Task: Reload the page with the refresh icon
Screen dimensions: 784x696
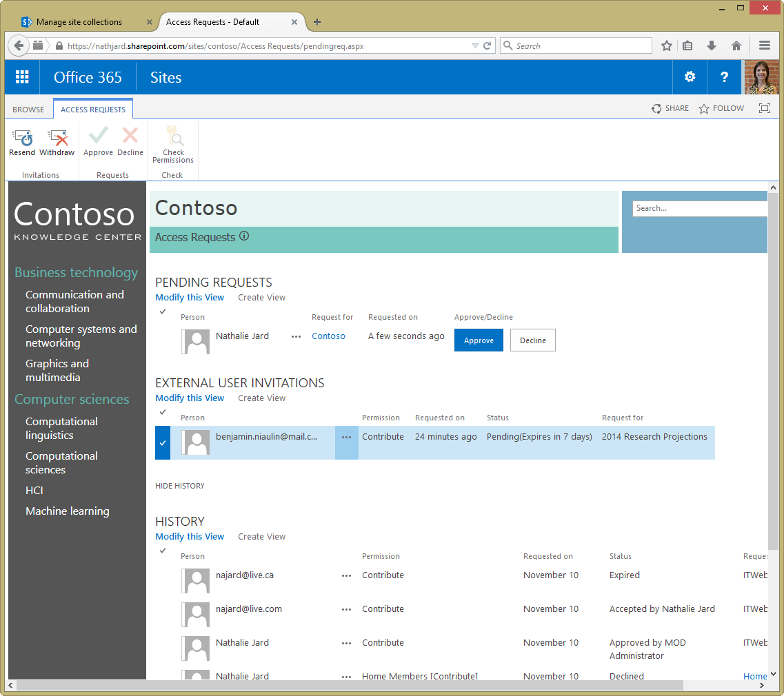Action: point(487,46)
